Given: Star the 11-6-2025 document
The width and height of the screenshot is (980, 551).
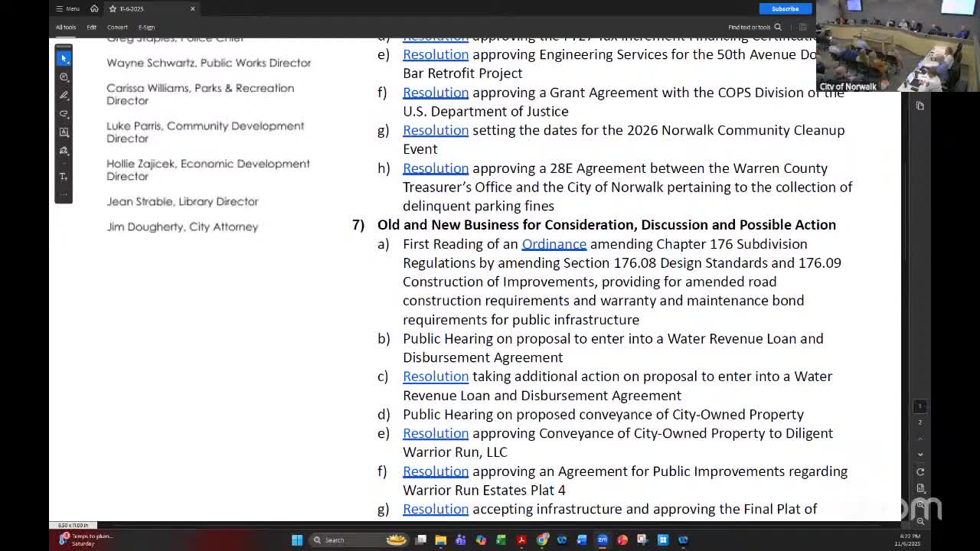Looking at the screenshot, I should tap(113, 8).
